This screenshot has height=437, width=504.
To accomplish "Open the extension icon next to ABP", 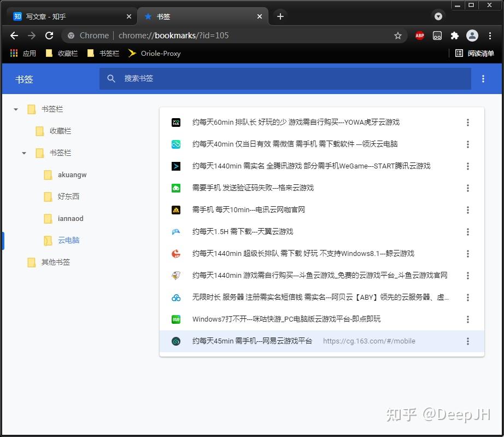I will click(437, 36).
